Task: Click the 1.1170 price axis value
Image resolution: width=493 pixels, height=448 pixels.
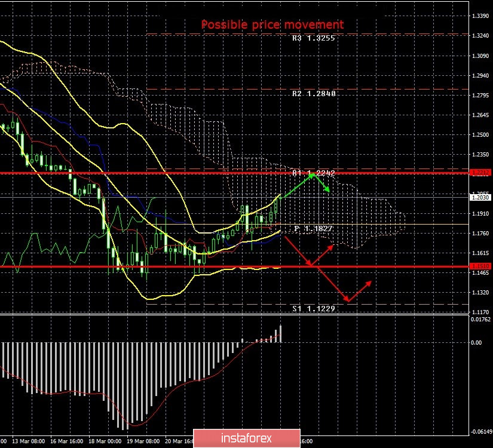Action: 480,312
